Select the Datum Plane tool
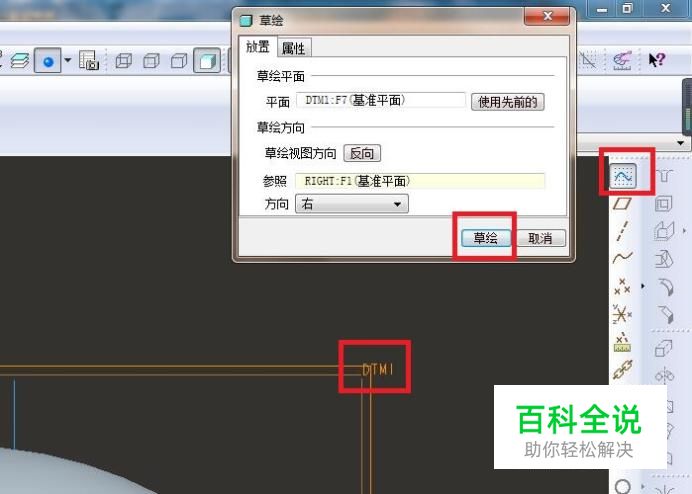Viewport: 692px width, 494px height. 622,204
